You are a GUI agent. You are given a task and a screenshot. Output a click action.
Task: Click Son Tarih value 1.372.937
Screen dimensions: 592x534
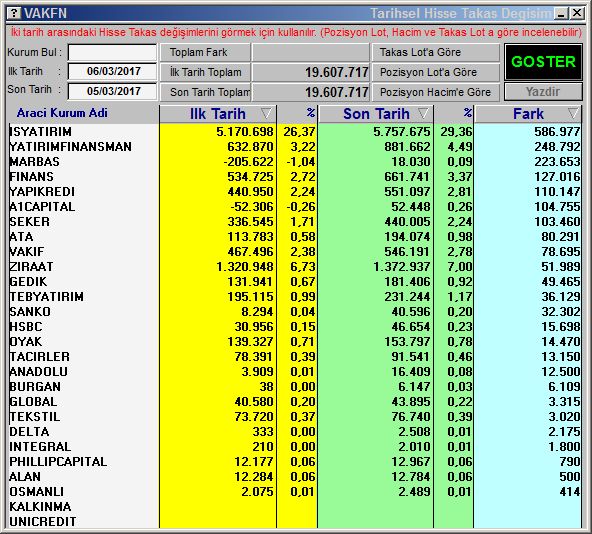click(x=402, y=267)
